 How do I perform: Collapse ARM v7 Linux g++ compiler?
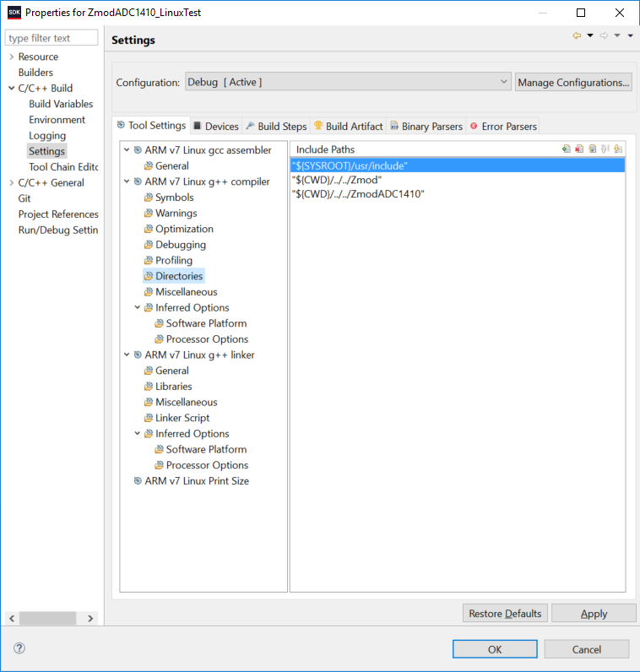(127, 182)
